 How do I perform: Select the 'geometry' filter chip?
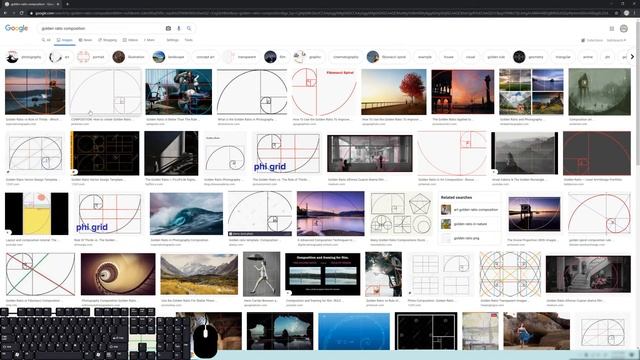pyautogui.click(x=529, y=57)
